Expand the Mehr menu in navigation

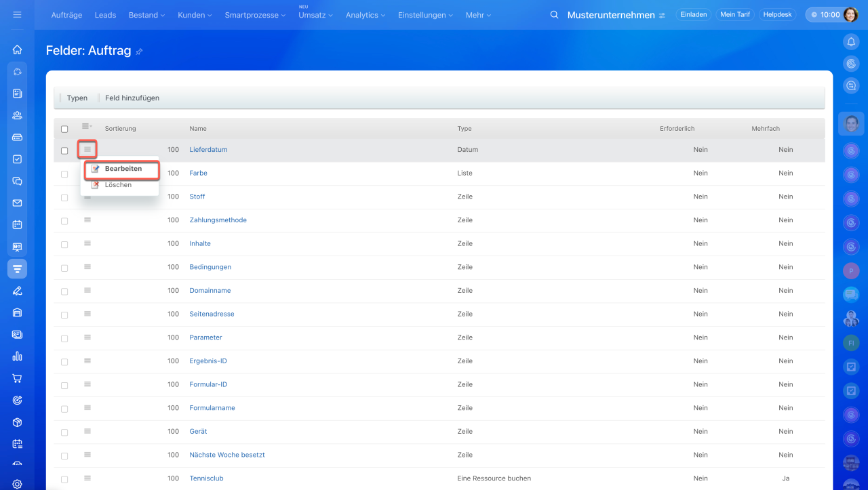(x=478, y=15)
